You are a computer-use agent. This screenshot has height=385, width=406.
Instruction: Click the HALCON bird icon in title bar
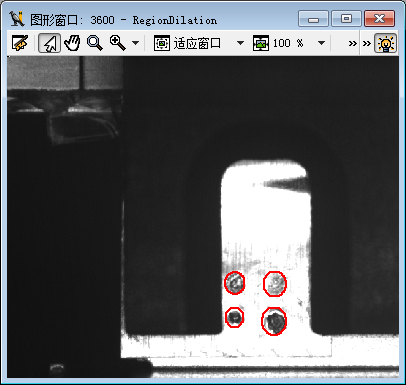[17, 19]
